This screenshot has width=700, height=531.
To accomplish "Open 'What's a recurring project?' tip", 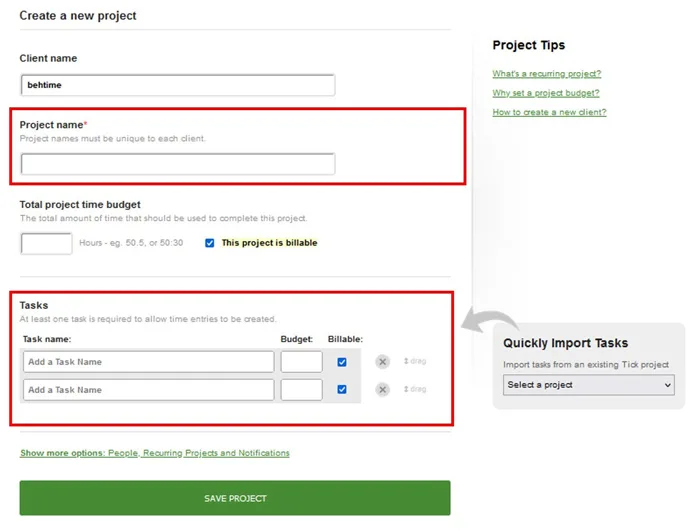I will tap(546, 74).
